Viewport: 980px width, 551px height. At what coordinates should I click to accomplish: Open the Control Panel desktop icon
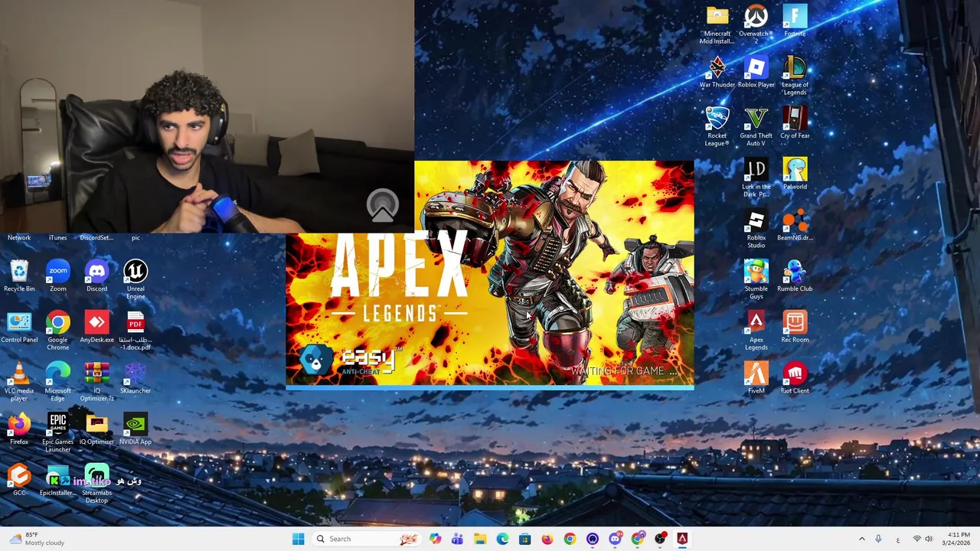click(19, 328)
